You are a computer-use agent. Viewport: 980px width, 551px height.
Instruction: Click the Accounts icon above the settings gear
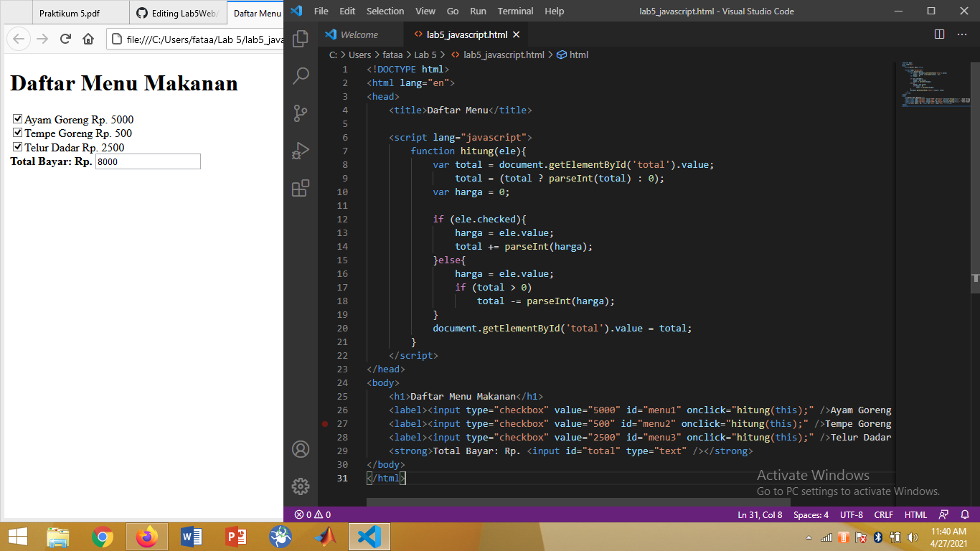pos(301,450)
